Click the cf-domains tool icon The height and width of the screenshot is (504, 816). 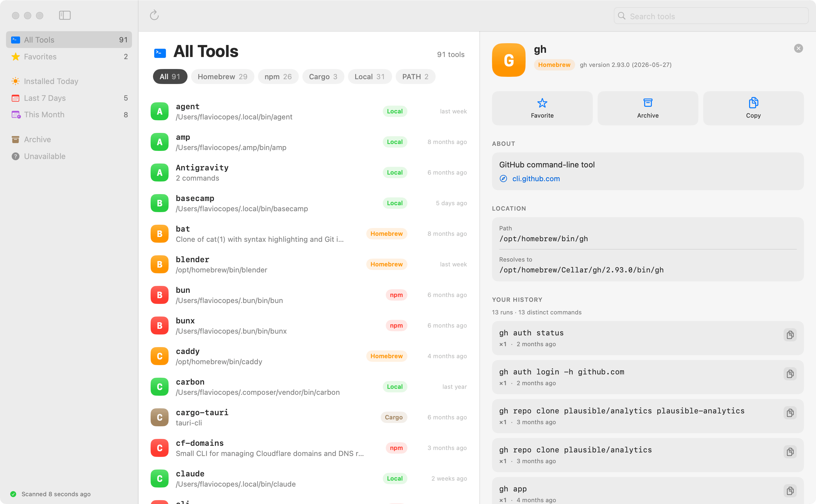tap(160, 448)
